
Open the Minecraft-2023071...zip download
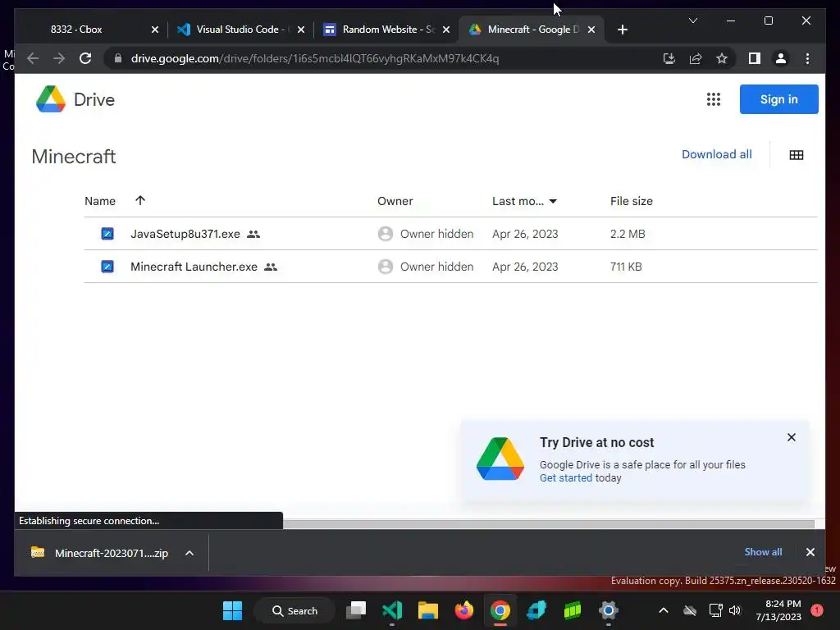pyautogui.click(x=112, y=553)
